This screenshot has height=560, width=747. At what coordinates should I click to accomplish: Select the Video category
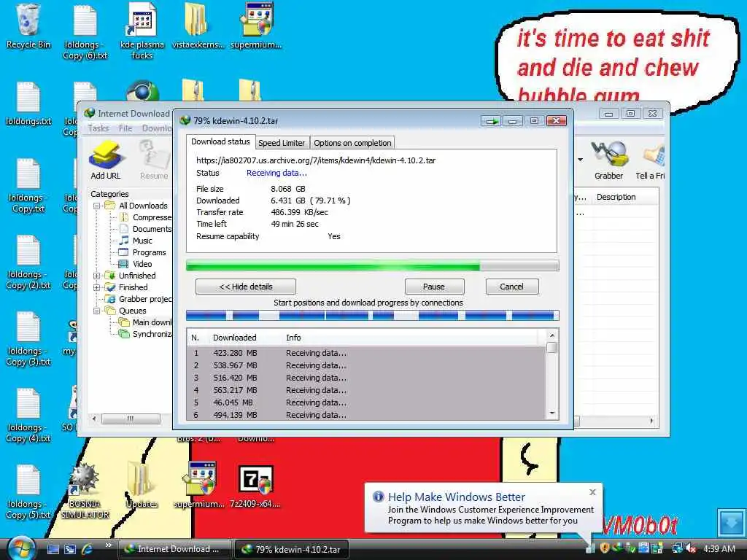pos(136,264)
